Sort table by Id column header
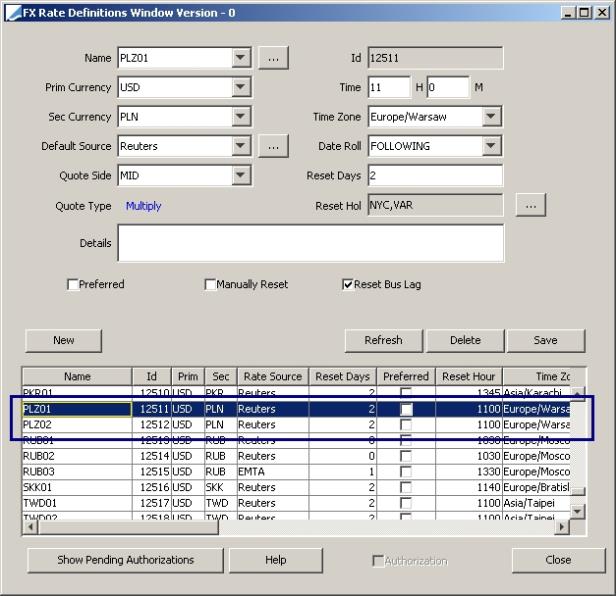The image size is (616, 596). coord(152,376)
